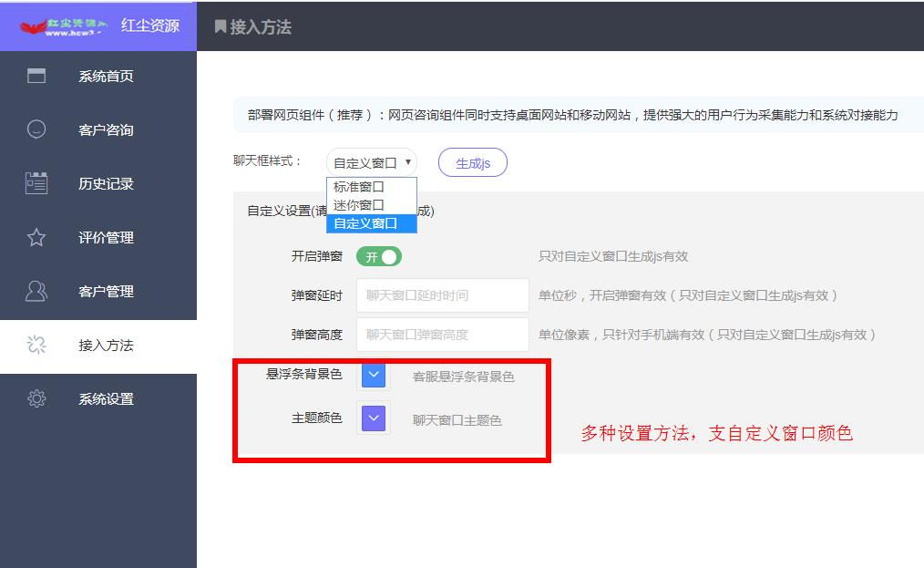
Task: Click the smiley icon beside 客户咨询
Action: (x=36, y=129)
